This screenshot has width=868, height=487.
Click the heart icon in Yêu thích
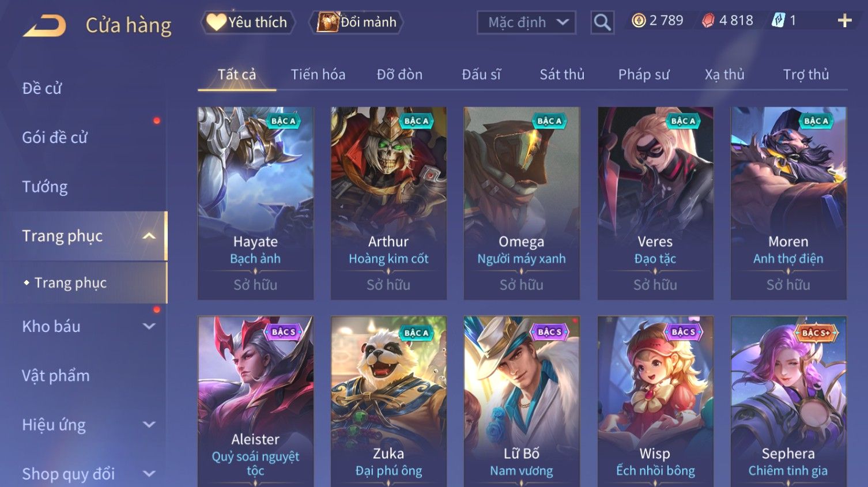tap(216, 22)
